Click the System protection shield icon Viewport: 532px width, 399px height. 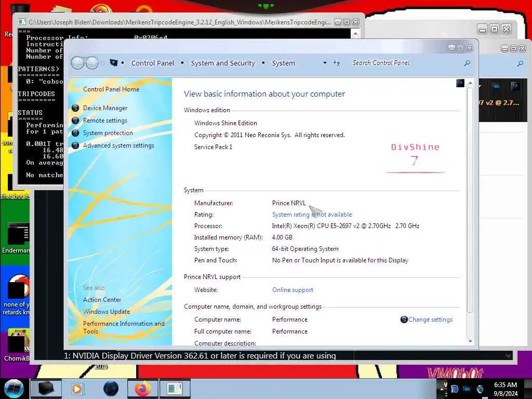(x=75, y=133)
